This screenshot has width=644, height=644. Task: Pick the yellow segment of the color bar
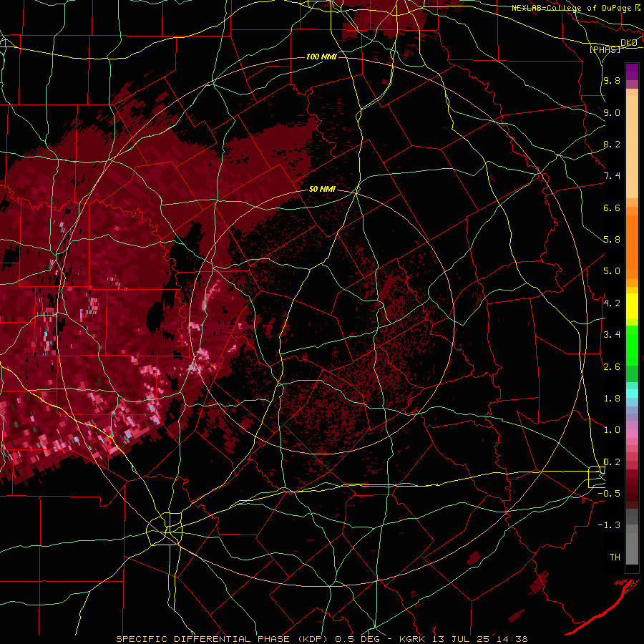point(632,306)
